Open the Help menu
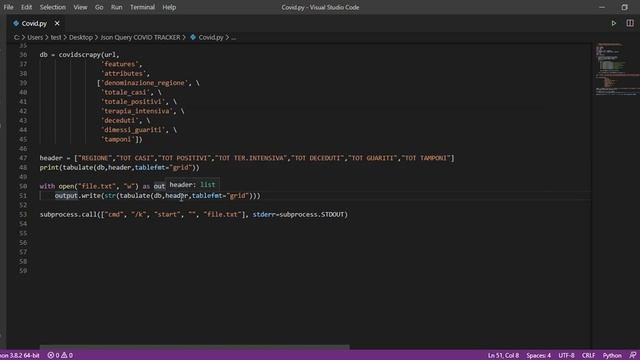Screen dimensions: 640x360 click(x=169, y=7)
